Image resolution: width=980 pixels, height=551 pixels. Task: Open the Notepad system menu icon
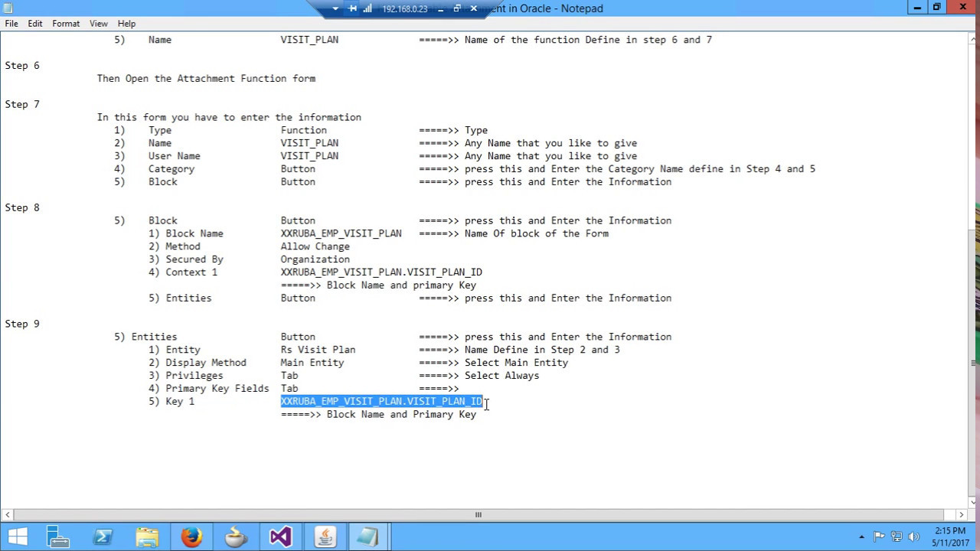[8, 8]
